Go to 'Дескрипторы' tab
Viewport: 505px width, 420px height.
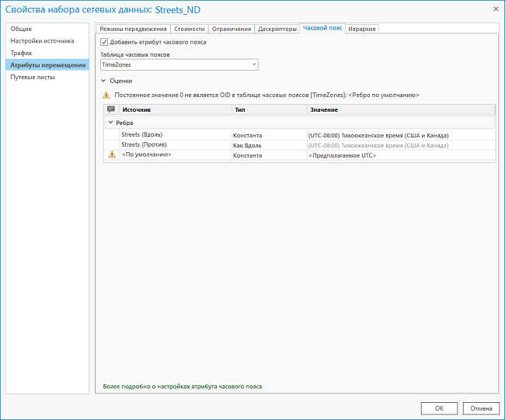pyautogui.click(x=277, y=29)
